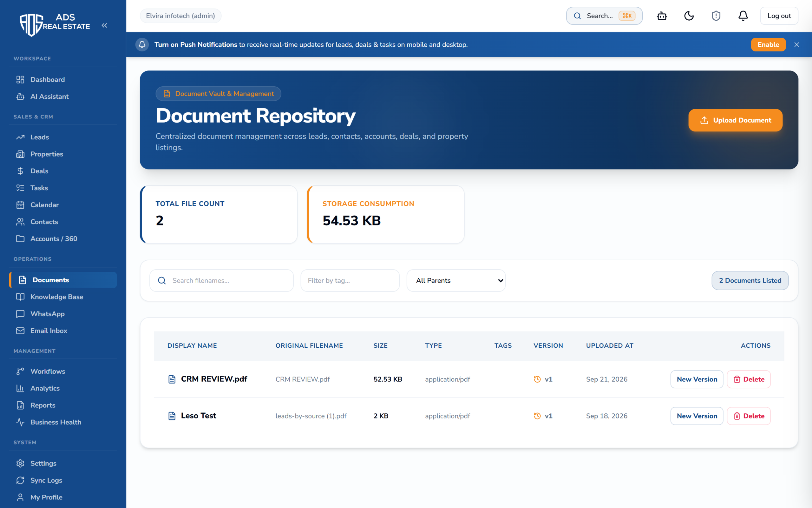Click the version history icon for Leso Test
The image size is (812, 508).
tap(537, 416)
